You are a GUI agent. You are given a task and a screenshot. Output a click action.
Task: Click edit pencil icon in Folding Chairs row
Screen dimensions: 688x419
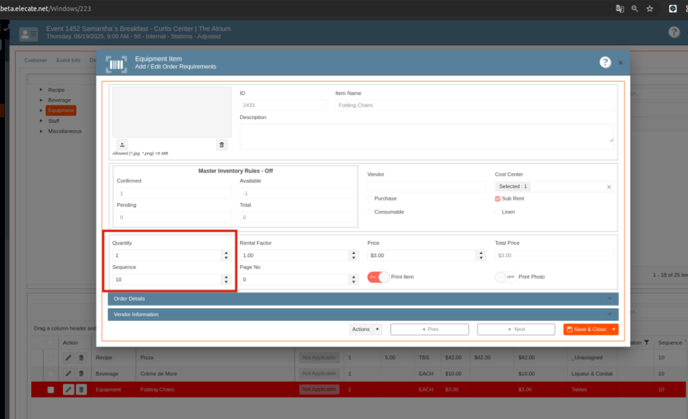coord(68,389)
